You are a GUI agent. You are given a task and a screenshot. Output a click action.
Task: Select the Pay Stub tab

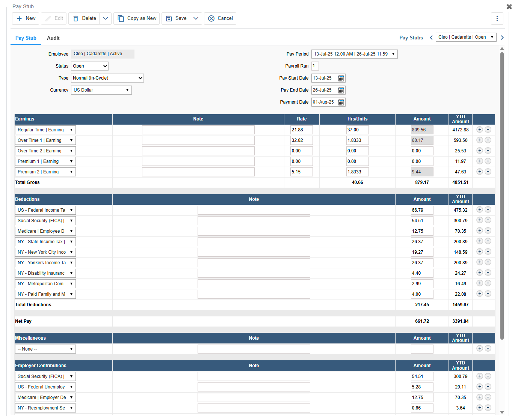click(26, 38)
